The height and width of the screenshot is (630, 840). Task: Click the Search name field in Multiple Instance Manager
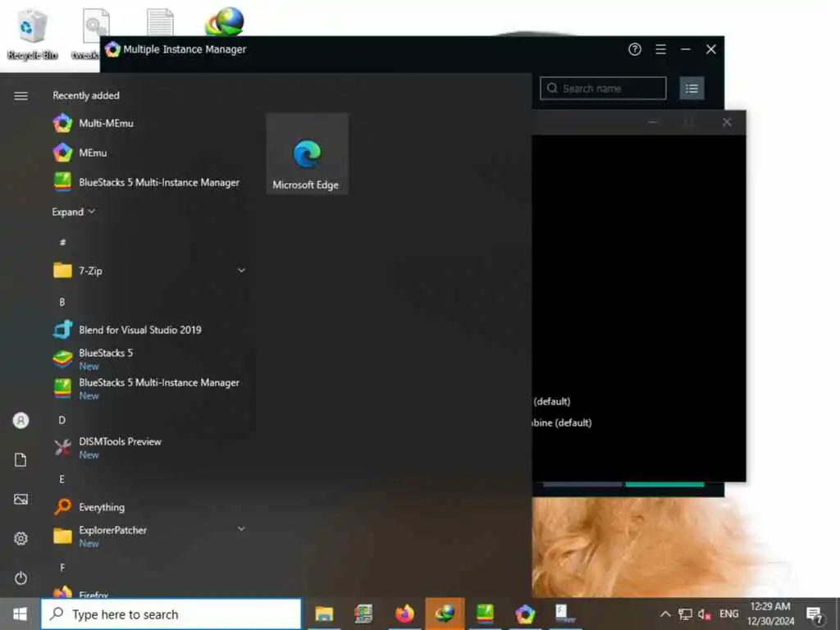[x=603, y=89]
